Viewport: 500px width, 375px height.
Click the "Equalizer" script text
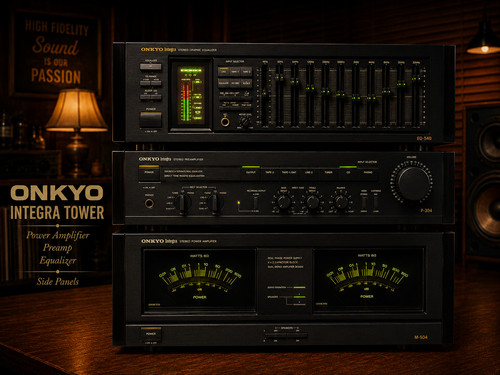(x=58, y=261)
